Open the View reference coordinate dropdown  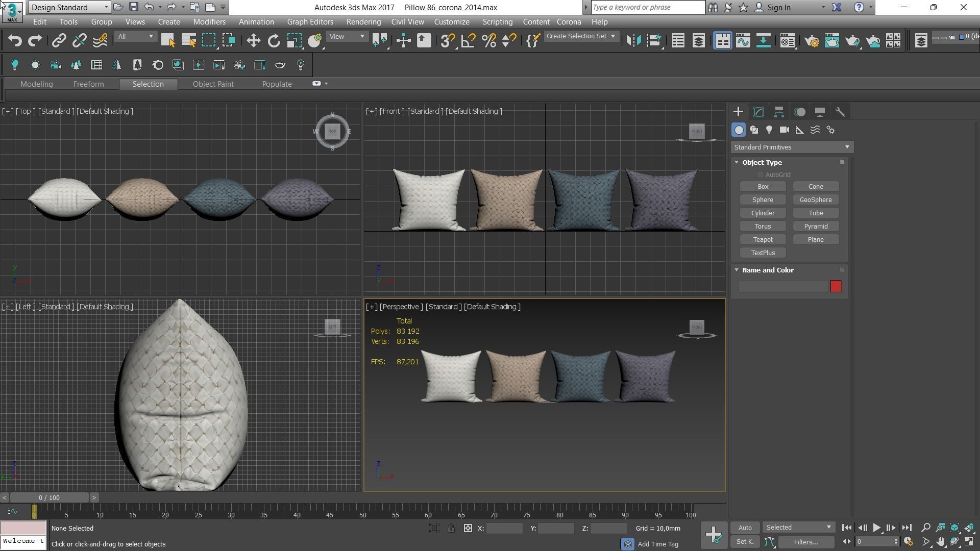coord(347,37)
